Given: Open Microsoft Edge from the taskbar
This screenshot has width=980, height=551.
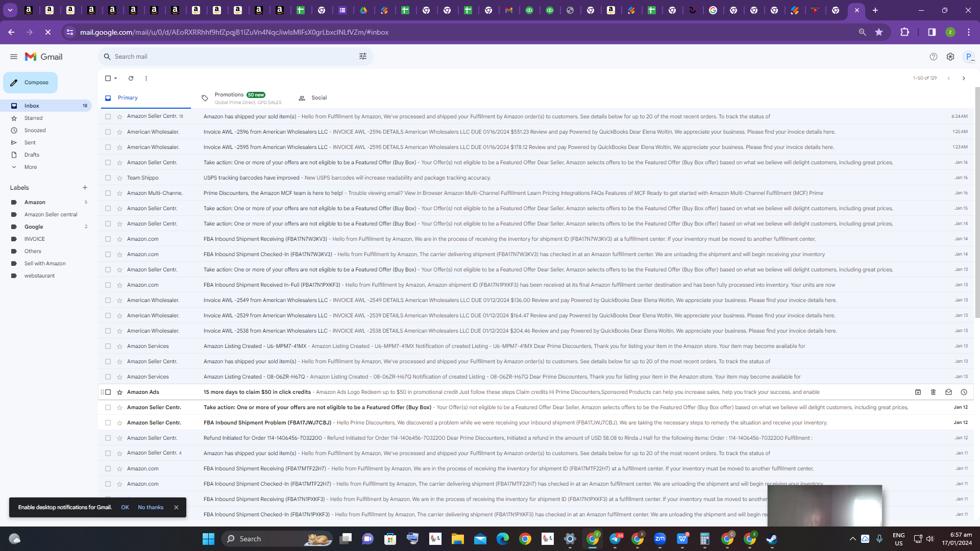Looking at the screenshot, I should pyautogui.click(x=502, y=539).
